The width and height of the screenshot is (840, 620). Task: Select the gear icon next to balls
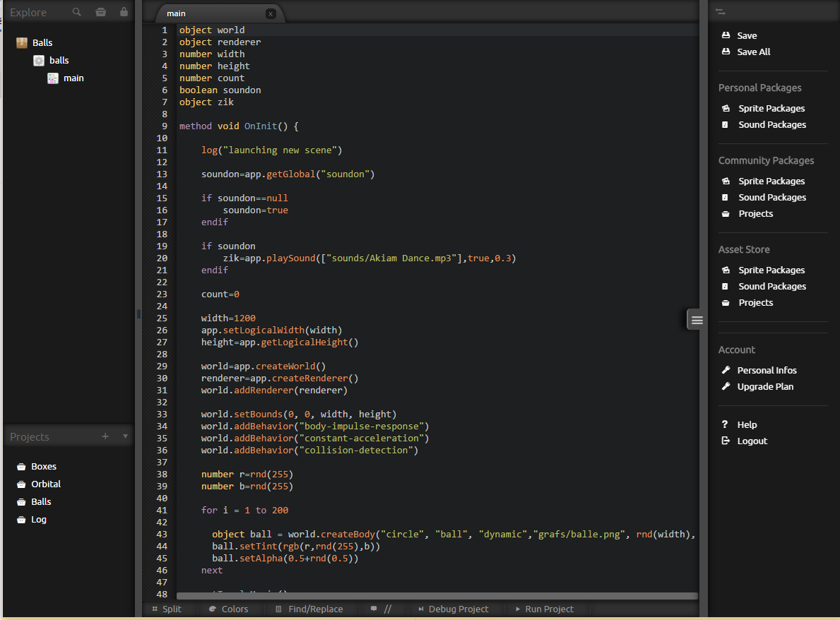pos(39,60)
